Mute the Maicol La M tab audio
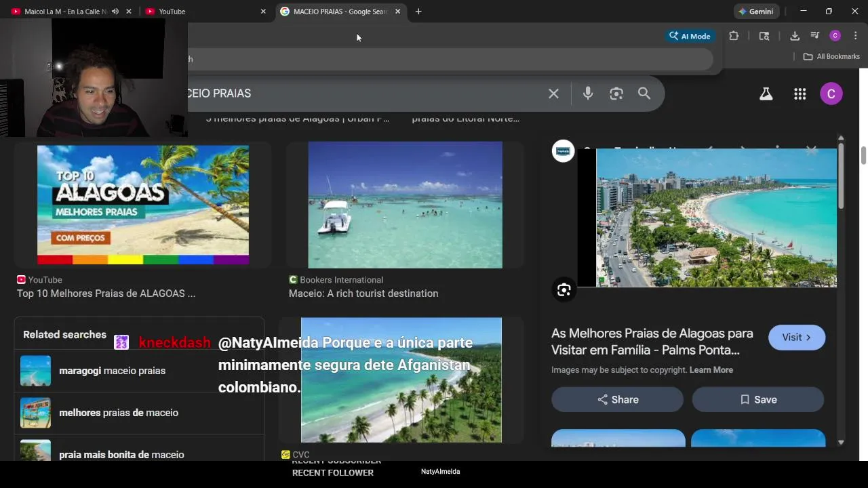The width and height of the screenshot is (868, 488). pyautogui.click(x=115, y=12)
